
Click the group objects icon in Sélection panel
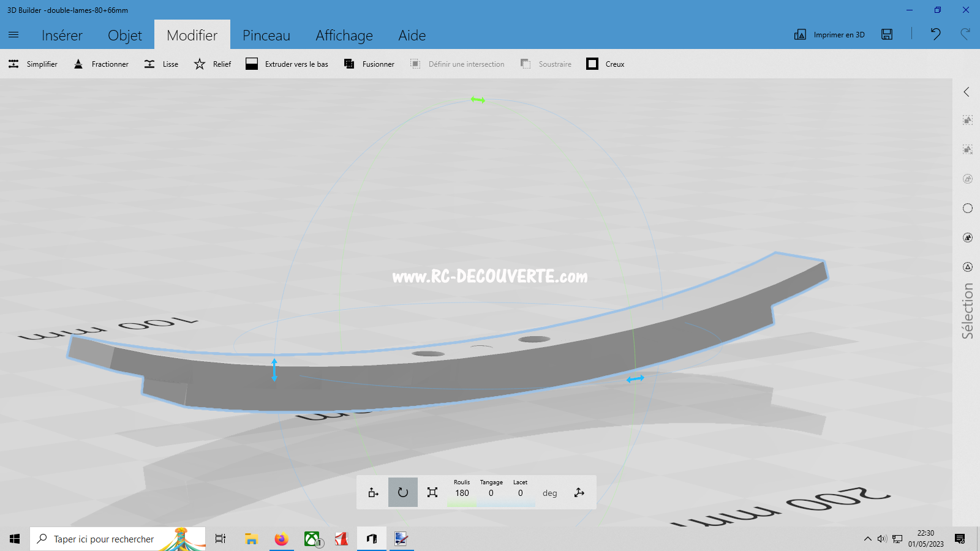[968, 120]
